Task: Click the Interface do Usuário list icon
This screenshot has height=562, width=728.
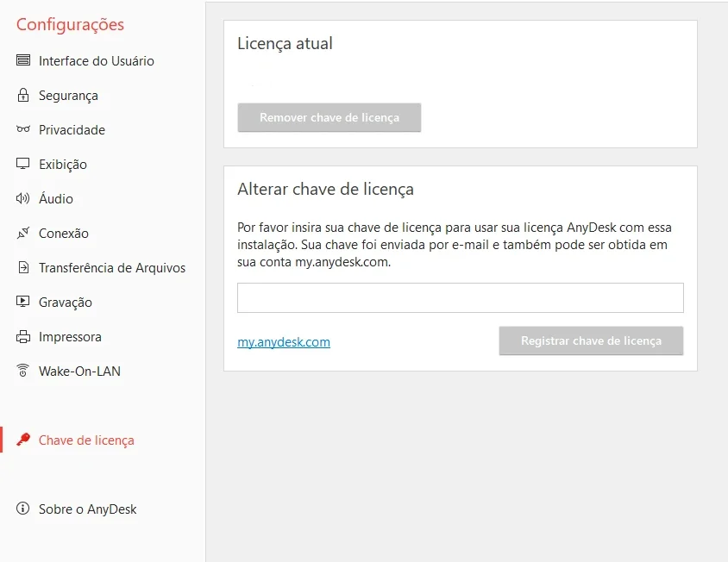Action: point(23,59)
